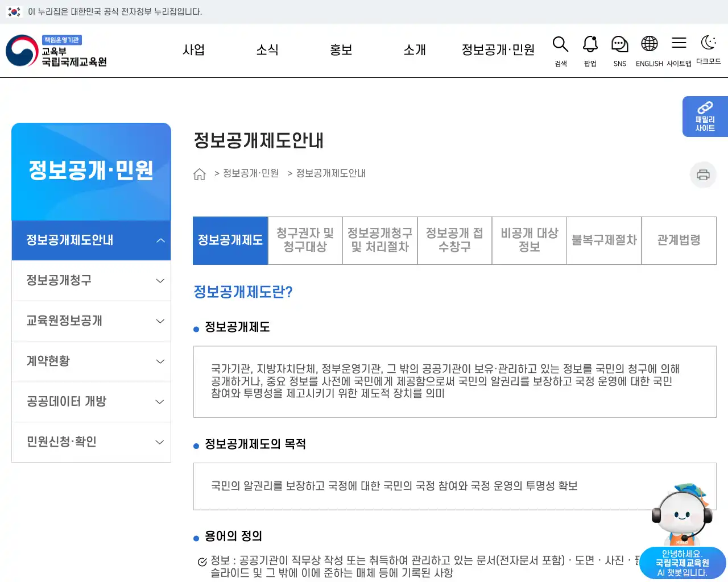The height and width of the screenshot is (582, 728).
Task: Toggle dark mode (다크모드) moon icon
Action: [708, 50]
